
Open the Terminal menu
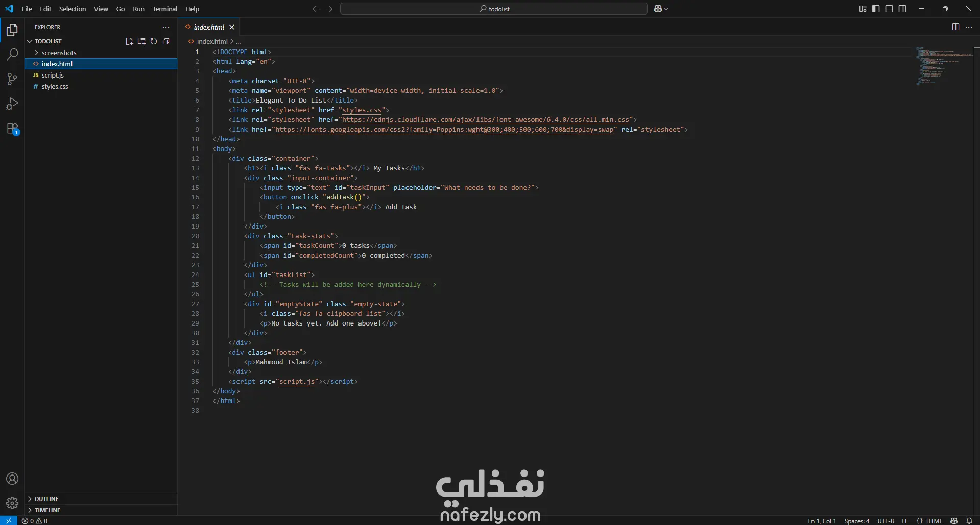pyautogui.click(x=164, y=9)
